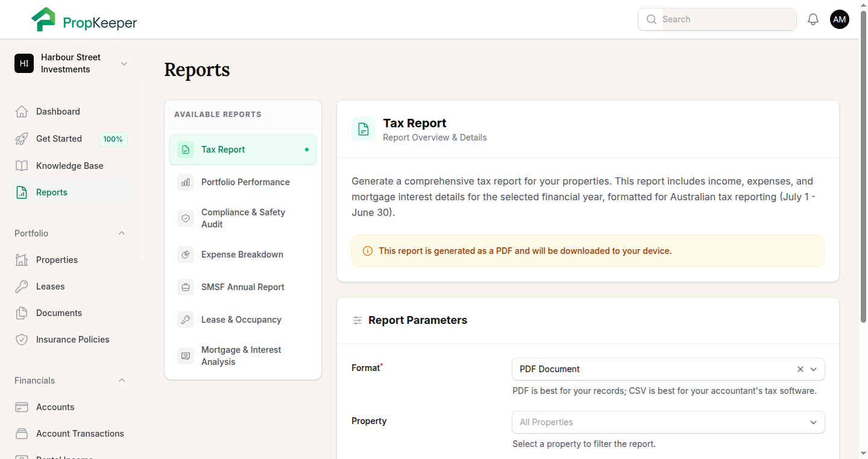Open Knowledge Base
Image resolution: width=868 pixels, height=459 pixels.
coord(71,166)
